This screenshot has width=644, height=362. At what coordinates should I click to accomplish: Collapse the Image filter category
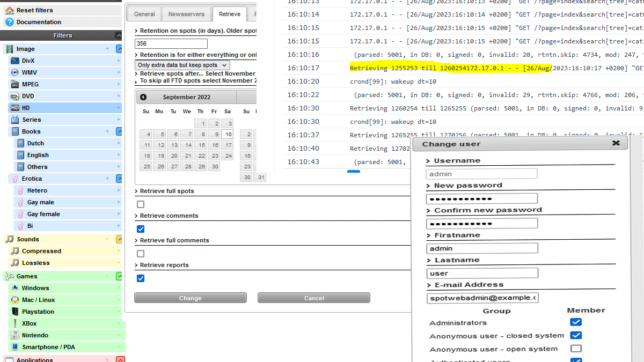(119, 49)
